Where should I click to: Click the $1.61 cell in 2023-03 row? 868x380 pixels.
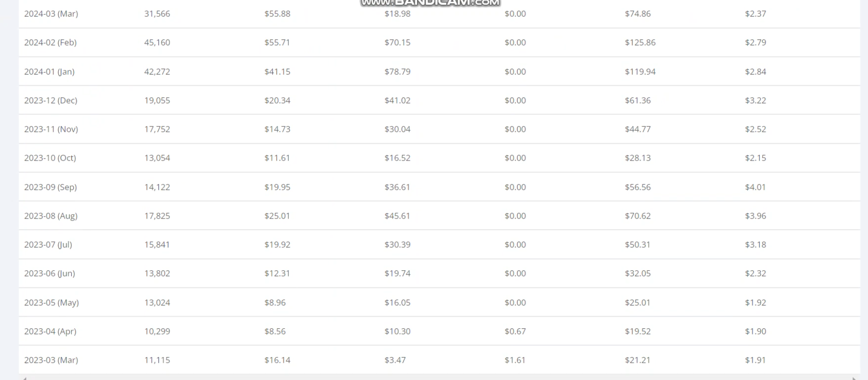[515, 360]
